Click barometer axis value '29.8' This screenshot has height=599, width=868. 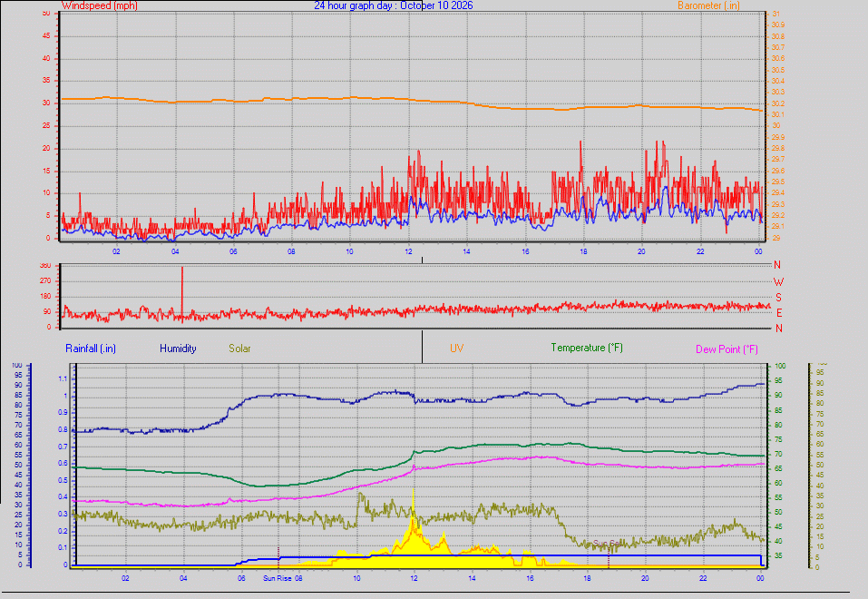point(778,149)
